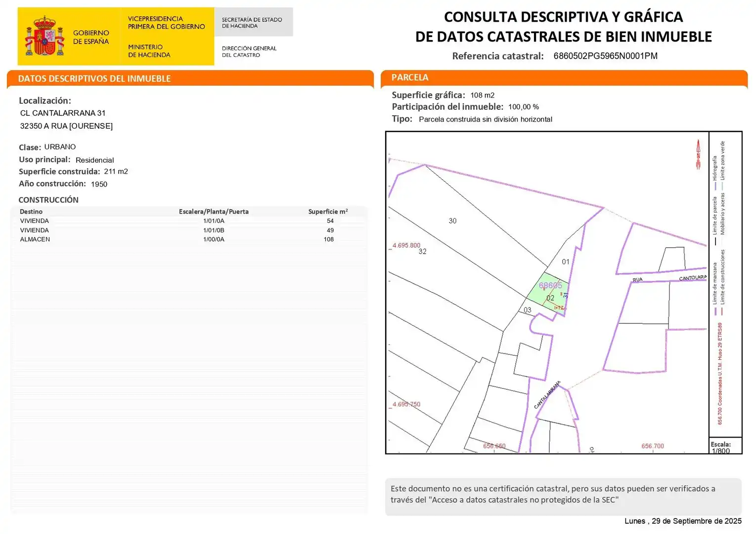The width and height of the screenshot is (756, 534).
Task: Click 'CANTOLARA' street label on map
Action: (693, 278)
